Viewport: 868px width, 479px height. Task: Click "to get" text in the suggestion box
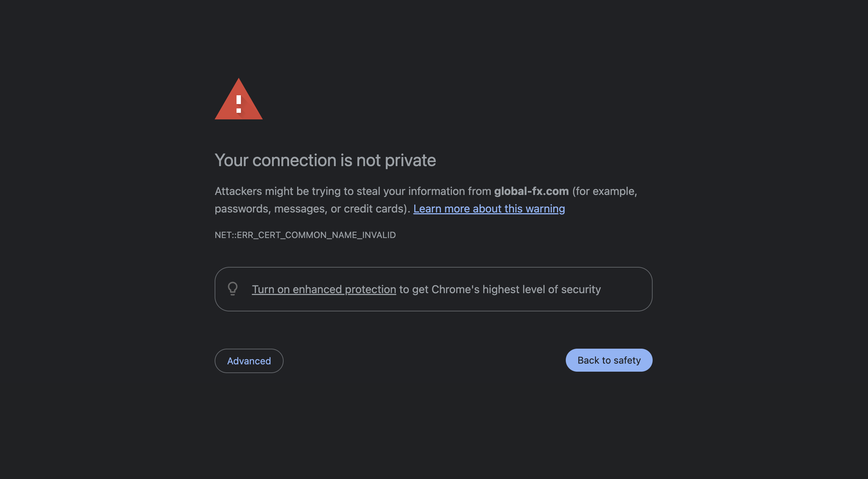click(414, 289)
